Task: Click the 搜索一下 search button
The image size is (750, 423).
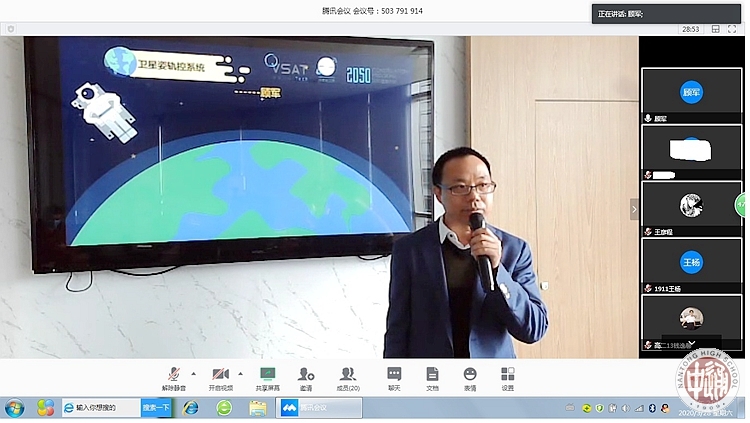Action: (x=155, y=408)
